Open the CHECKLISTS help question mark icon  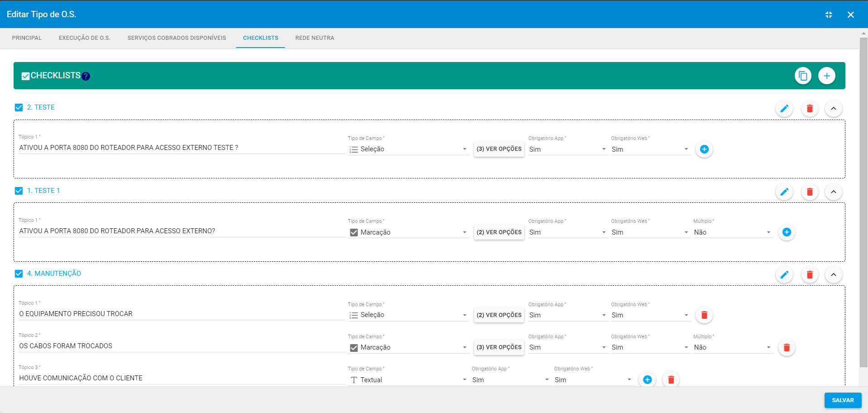[x=86, y=76]
